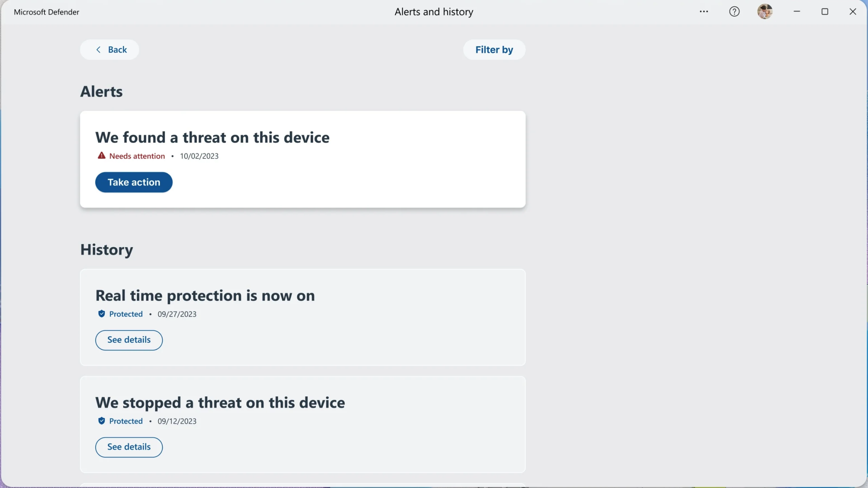Click 'We stopped a threat on this device' heading

[220, 402]
